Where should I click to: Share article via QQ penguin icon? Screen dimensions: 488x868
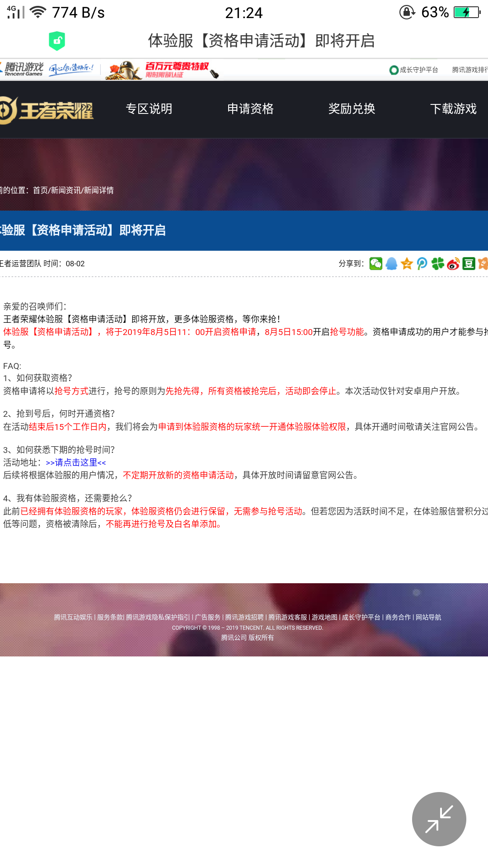pos(391,264)
